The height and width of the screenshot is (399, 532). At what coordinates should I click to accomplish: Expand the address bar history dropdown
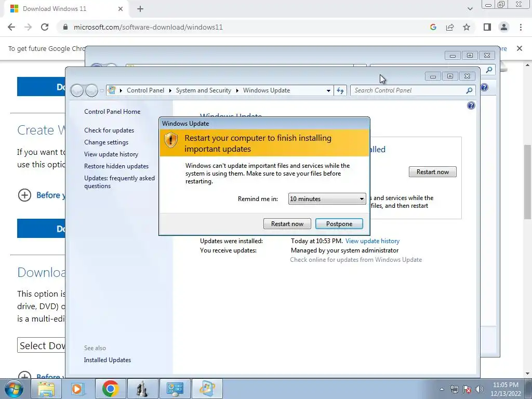pos(328,90)
